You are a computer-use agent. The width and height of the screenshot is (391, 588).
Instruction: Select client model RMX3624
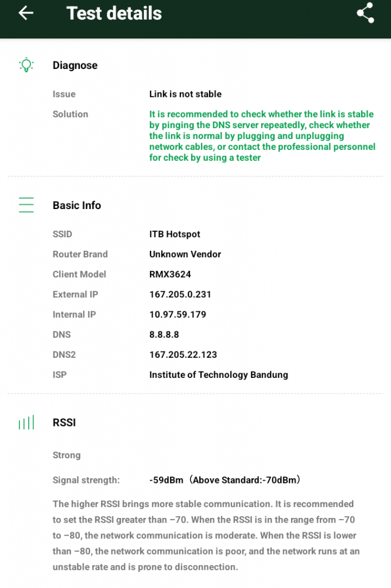[x=170, y=274]
